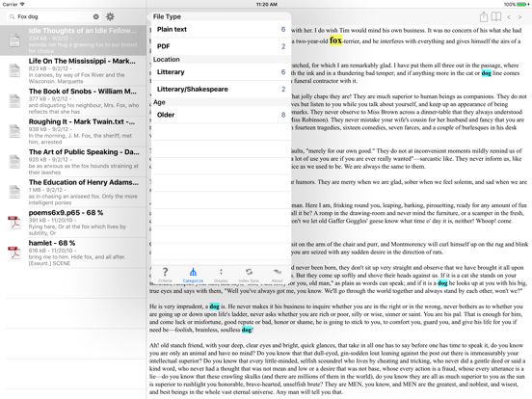
Task: Clear the Fox dog search text
Action: coord(96,16)
